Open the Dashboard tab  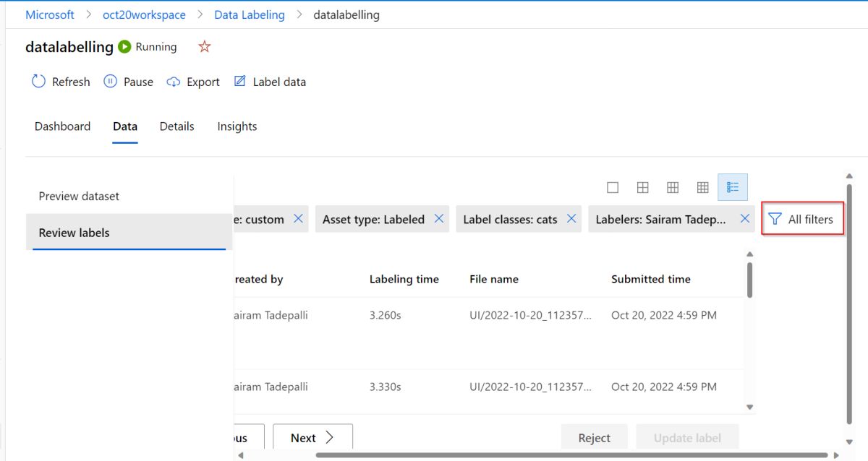tap(62, 126)
